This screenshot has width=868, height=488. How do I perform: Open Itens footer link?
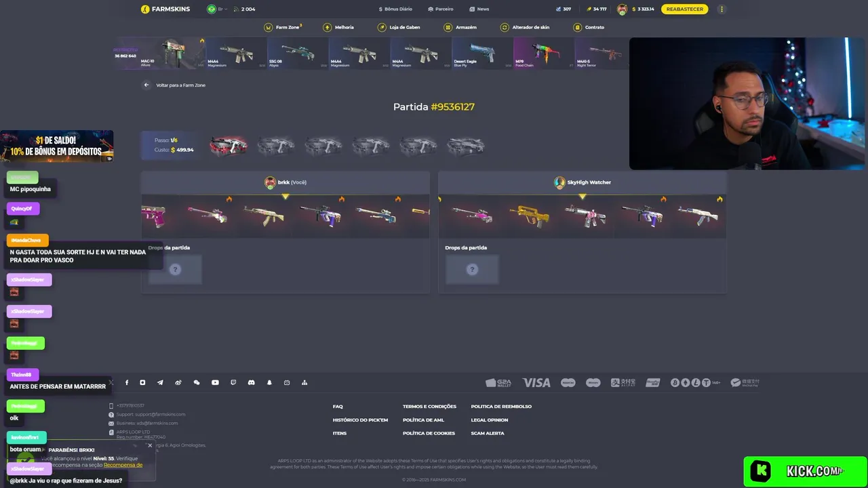[x=340, y=433]
